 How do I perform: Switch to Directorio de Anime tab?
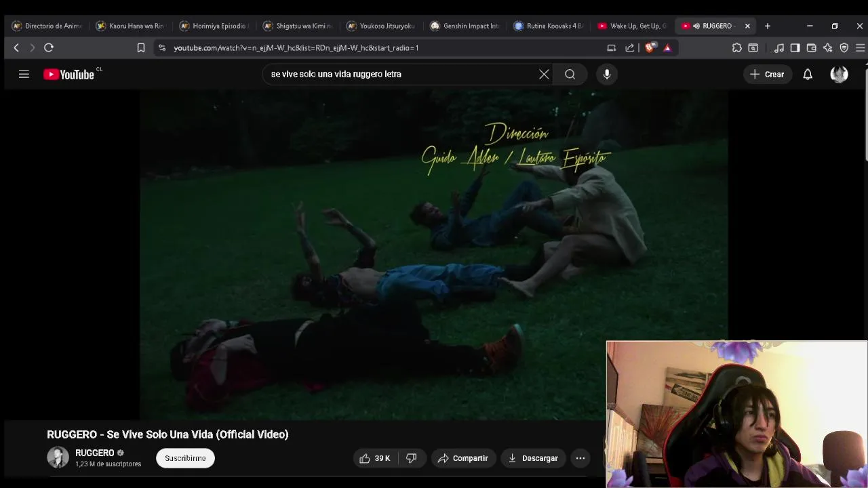47,26
